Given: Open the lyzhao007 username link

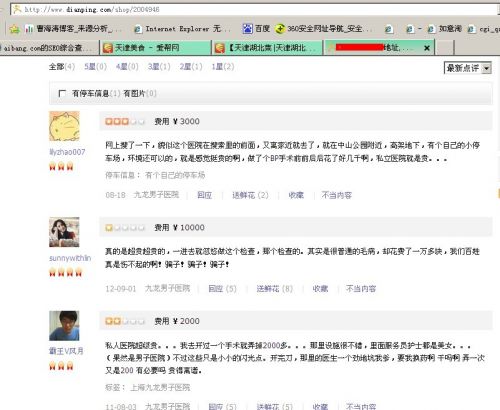Looking at the screenshot, I should click(x=67, y=152).
